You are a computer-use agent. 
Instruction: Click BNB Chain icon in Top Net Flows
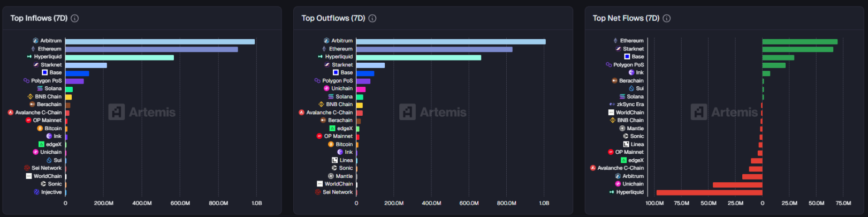pos(613,121)
